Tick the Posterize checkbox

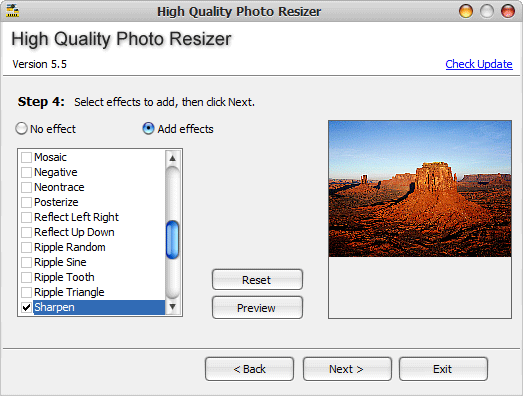click(x=26, y=202)
